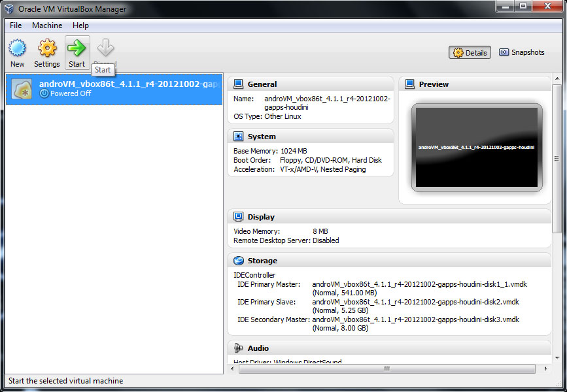This screenshot has width=567, height=392.
Task: Click the System section chip icon
Action: click(238, 137)
